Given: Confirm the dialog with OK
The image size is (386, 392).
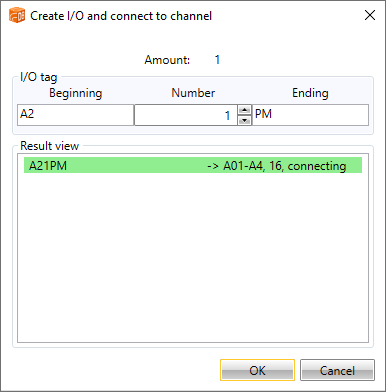Looking at the screenshot, I should [x=257, y=370].
